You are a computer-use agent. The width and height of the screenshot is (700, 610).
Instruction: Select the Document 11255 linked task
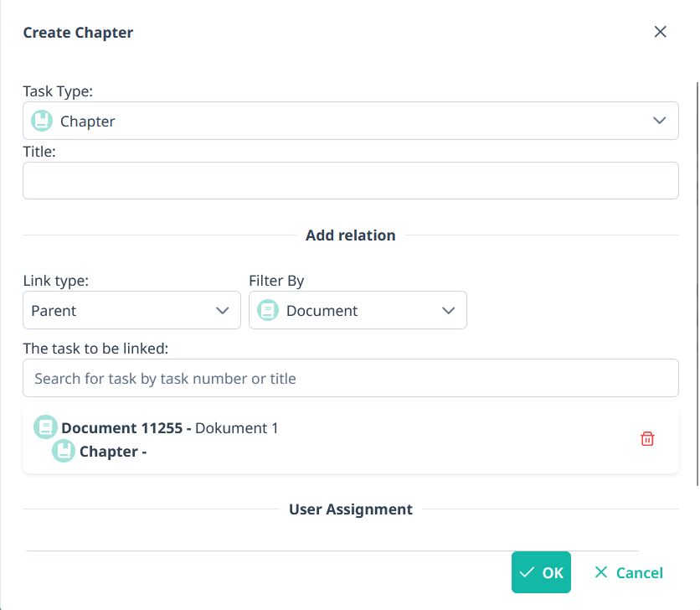pyautogui.click(x=169, y=428)
